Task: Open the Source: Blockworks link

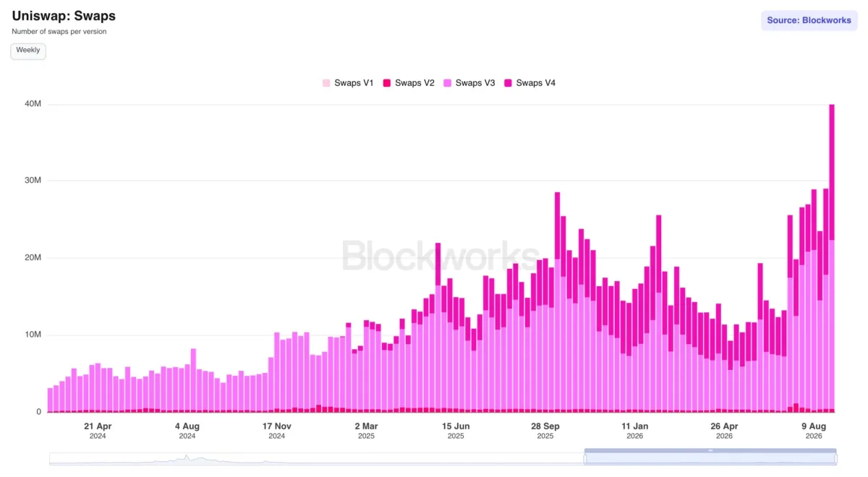Action: coord(809,20)
